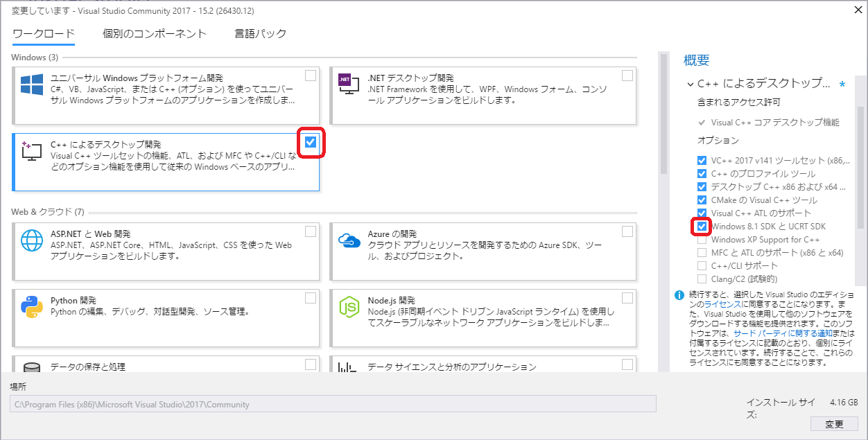Enable the Windows XP Support for C++ option
Screen dimensions: 868x440
click(x=702, y=240)
